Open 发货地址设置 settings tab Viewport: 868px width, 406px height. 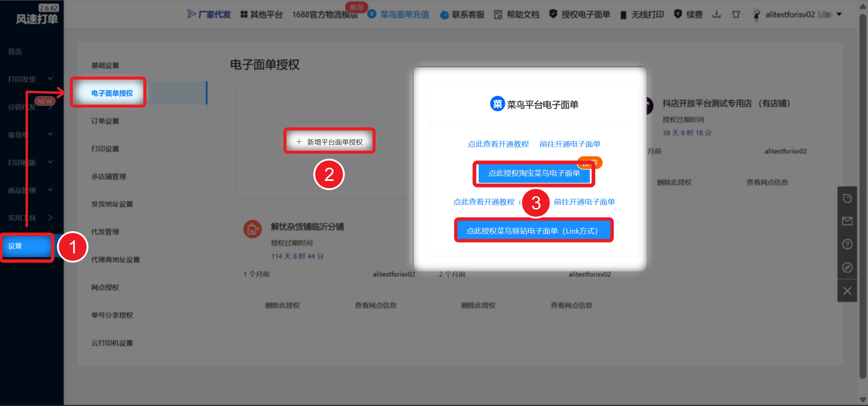(x=112, y=204)
